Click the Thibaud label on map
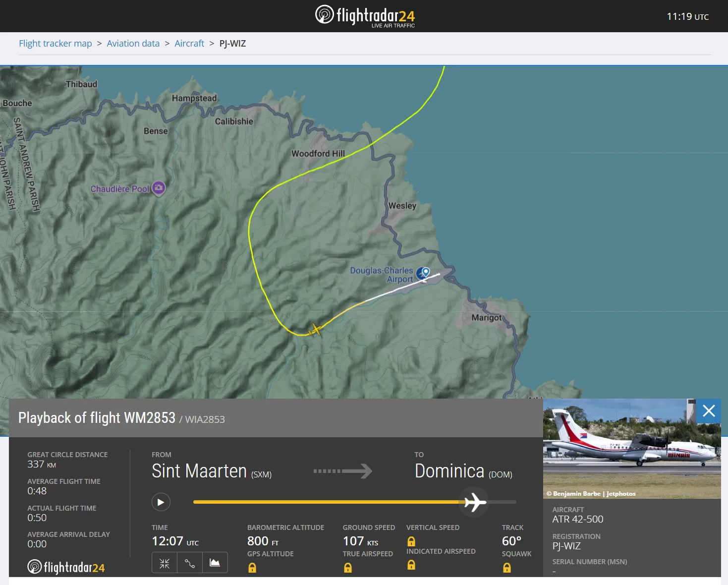The width and height of the screenshot is (728, 585). coord(82,84)
